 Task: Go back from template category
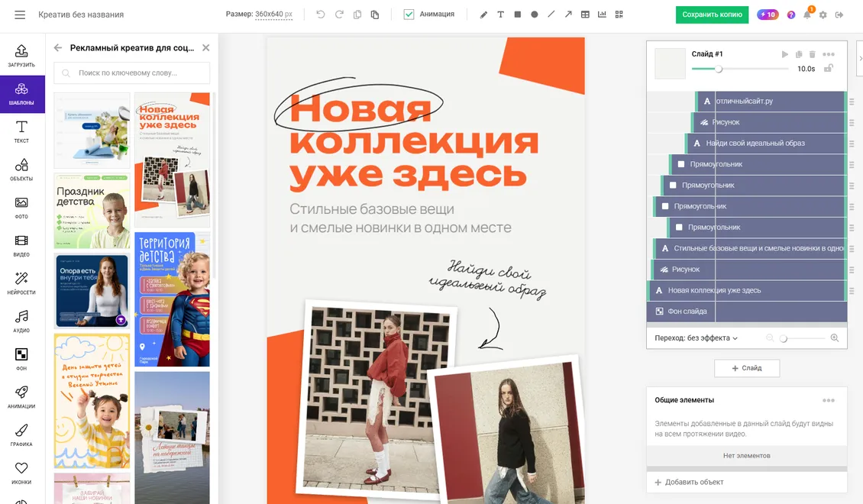coord(58,48)
